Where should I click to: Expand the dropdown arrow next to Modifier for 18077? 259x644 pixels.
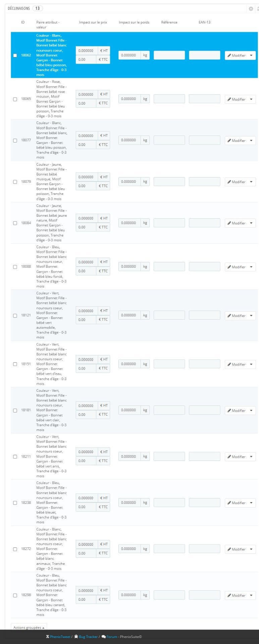(x=251, y=141)
